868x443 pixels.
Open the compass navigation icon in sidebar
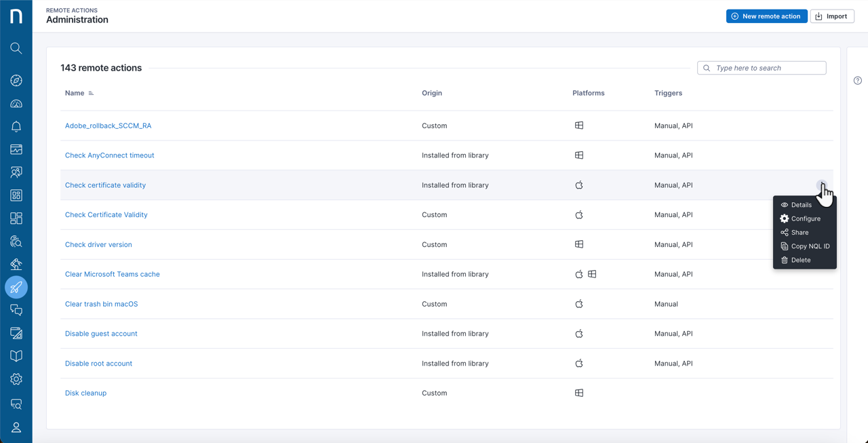click(16, 80)
